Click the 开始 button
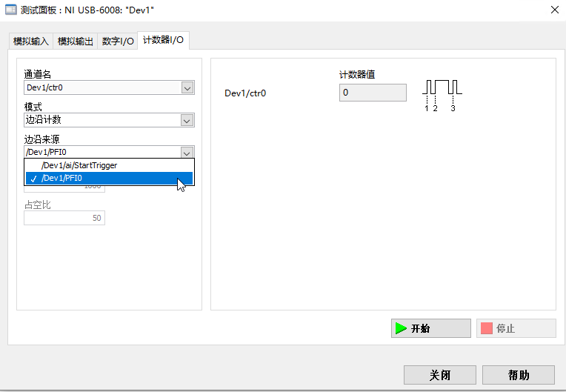Image resolution: width=566 pixels, height=392 pixels. click(431, 328)
